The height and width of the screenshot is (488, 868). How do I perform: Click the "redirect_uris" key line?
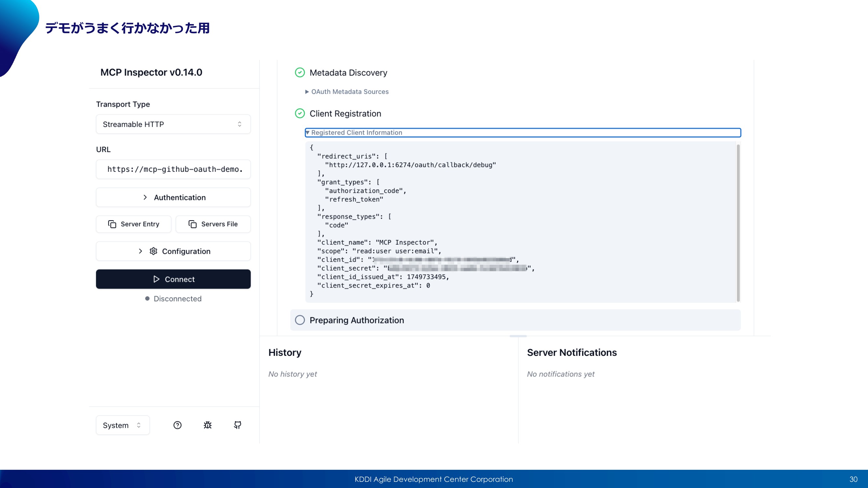352,156
